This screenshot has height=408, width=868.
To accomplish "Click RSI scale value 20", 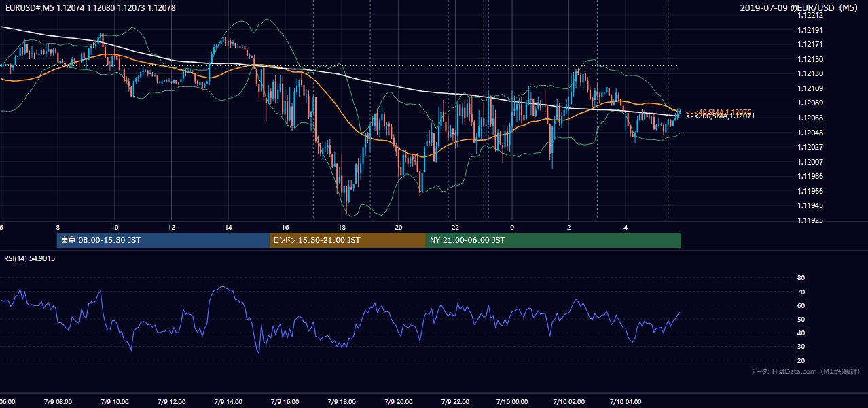I will (x=801, y=360).
